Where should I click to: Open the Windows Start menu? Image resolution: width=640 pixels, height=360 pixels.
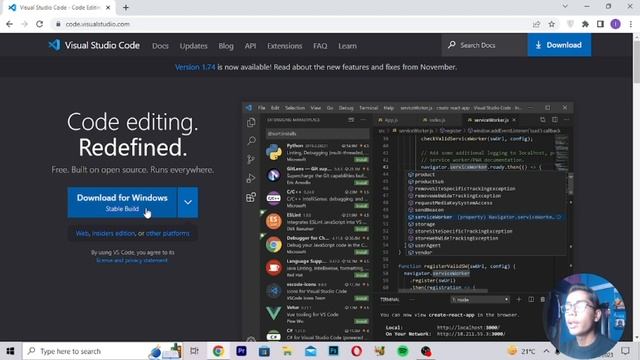pyautogui.click(x=10, y=351)
